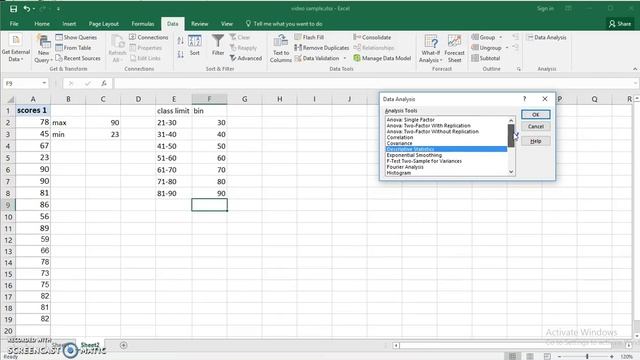Click Text to Columns
The height and width of the screenshot is (360, 640).
pyautogui.click(x=281, y=48)
